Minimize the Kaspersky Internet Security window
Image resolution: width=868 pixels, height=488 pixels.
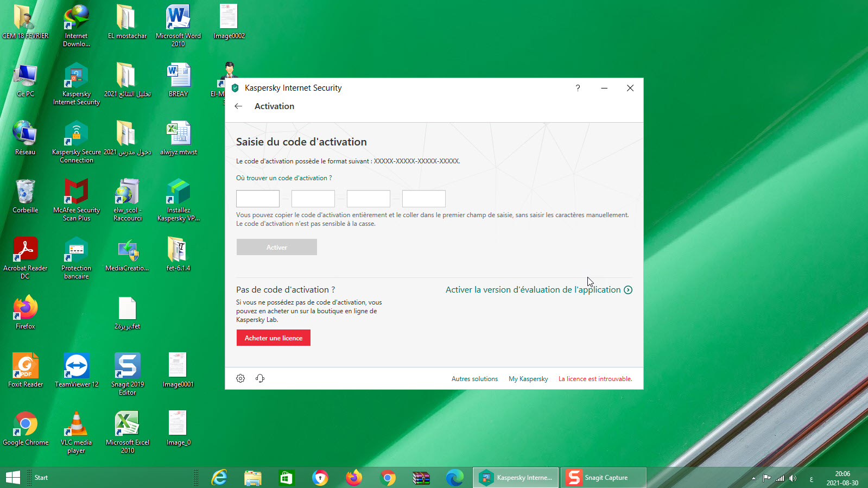point(604,88)
